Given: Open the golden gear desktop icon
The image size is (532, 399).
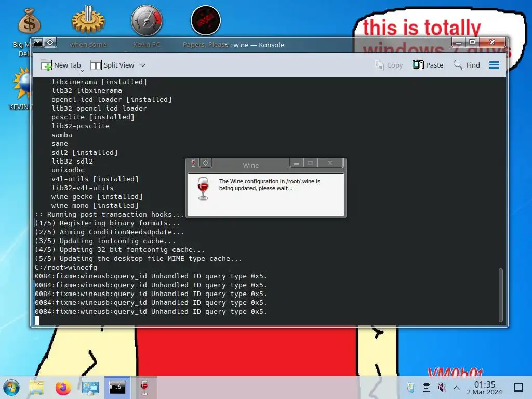Looking at the screenshot, I should [x=88, y=20].
